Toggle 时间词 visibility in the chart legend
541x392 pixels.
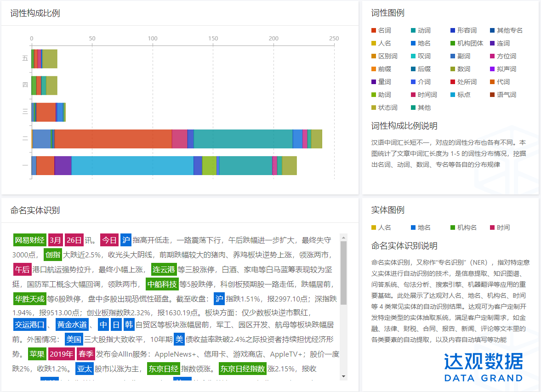(427, 95)
